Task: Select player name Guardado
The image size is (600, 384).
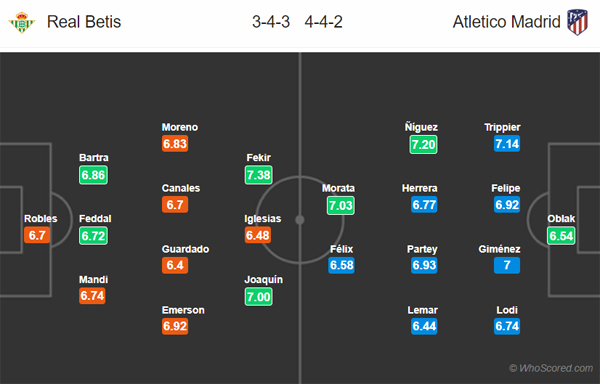Action: pyautogui.click(x=185, y=249)
